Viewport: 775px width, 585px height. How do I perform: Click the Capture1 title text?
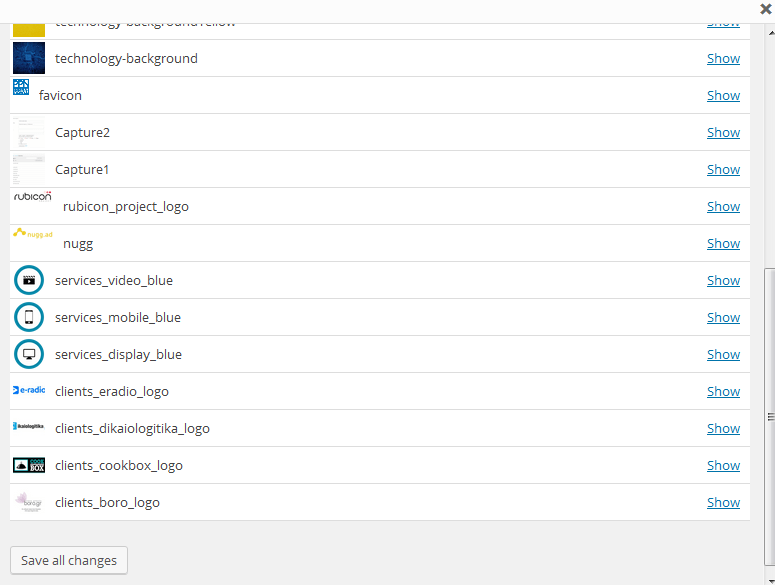[x=82, y=169]
